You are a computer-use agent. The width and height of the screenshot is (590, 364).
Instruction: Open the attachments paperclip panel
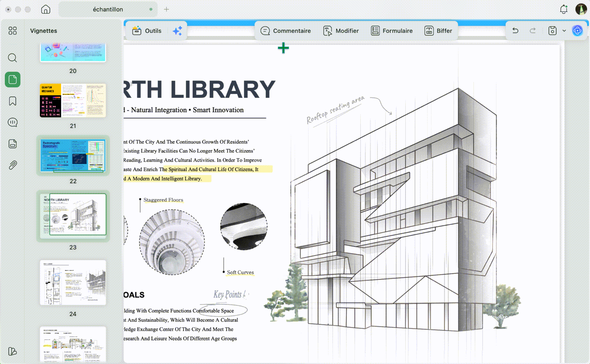[x=13, y=165]
